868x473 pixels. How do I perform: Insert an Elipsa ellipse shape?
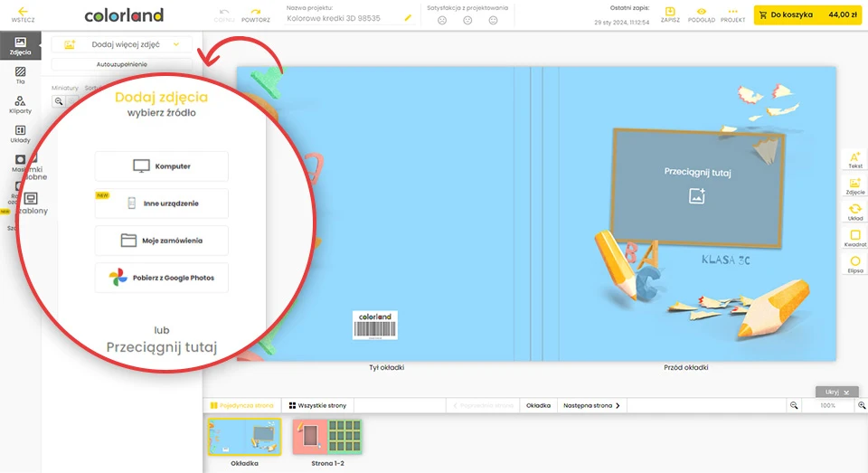854,264
